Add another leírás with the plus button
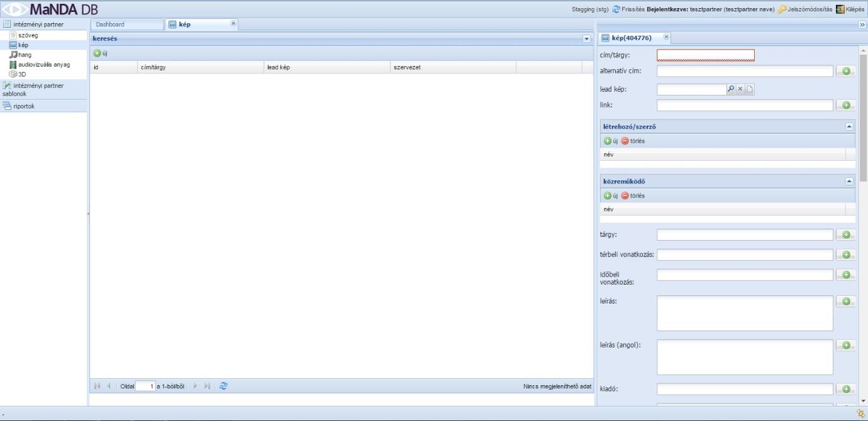 pyautogui.click(x=845, y=302)
